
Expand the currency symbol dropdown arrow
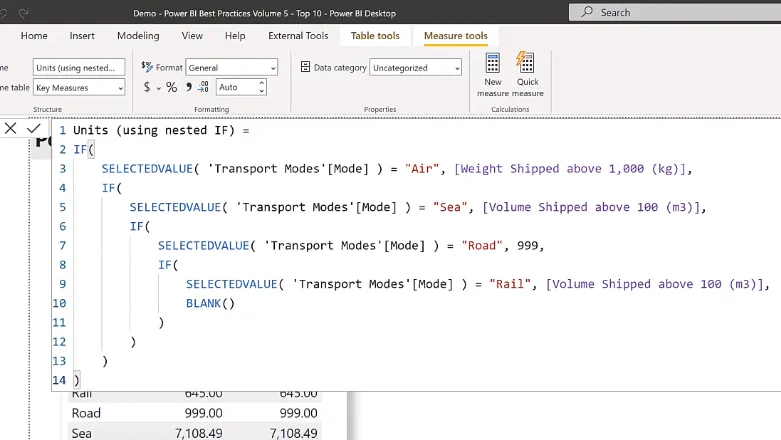158,88
